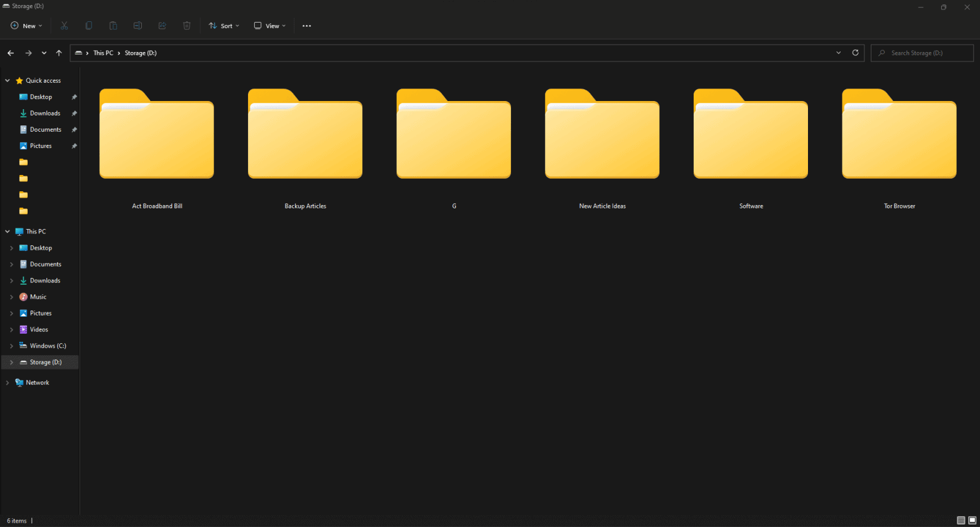
Task: Expand the Windows (C:) drive in the sidebar
Action: pyautogui.click(x=11, y=346)
